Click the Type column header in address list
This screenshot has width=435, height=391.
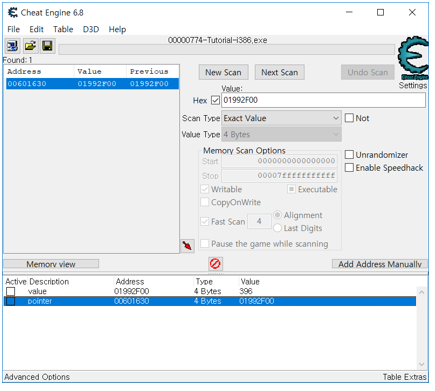click(x=204, y=282)
